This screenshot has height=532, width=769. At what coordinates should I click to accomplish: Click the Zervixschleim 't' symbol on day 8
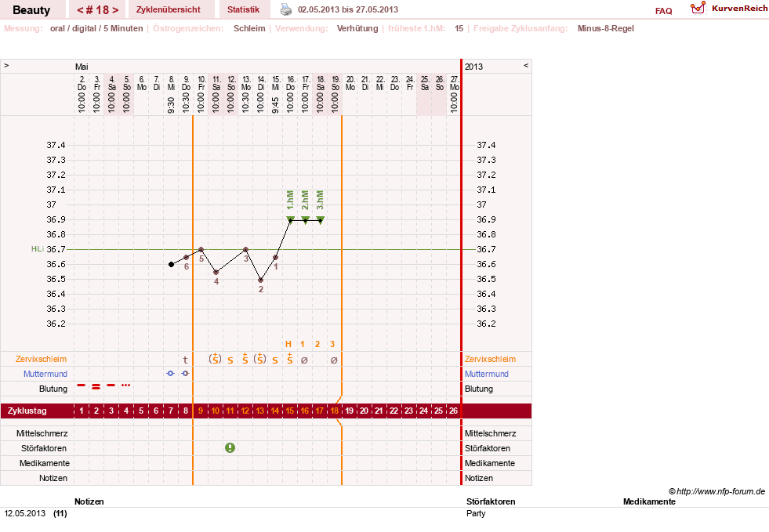(x=185, y=360)
